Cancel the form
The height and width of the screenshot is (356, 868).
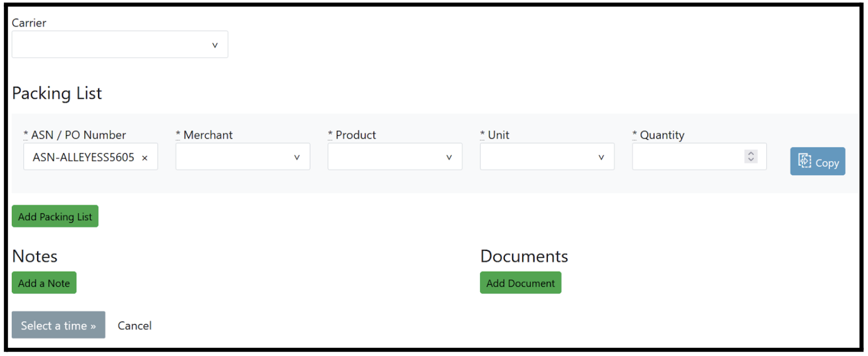coord(134,326)
